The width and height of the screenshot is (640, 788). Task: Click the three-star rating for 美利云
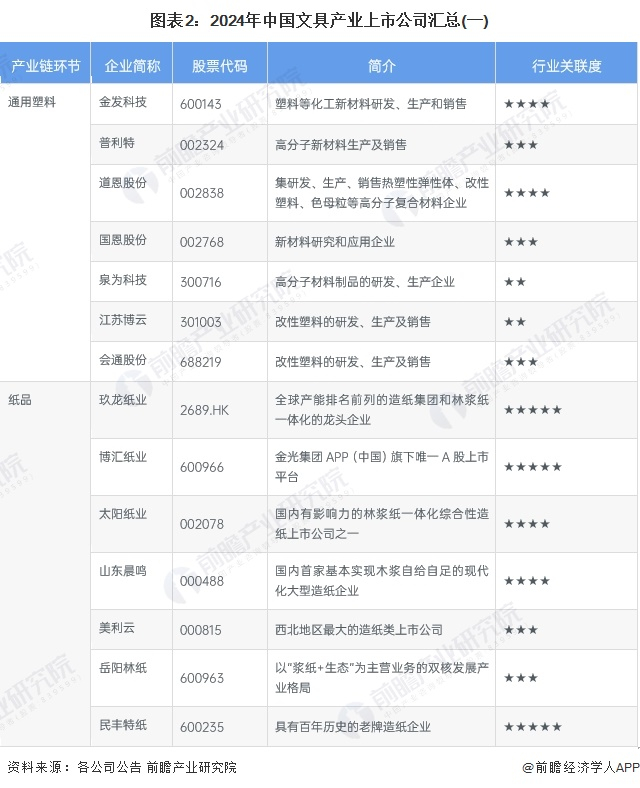pos(521,630)
